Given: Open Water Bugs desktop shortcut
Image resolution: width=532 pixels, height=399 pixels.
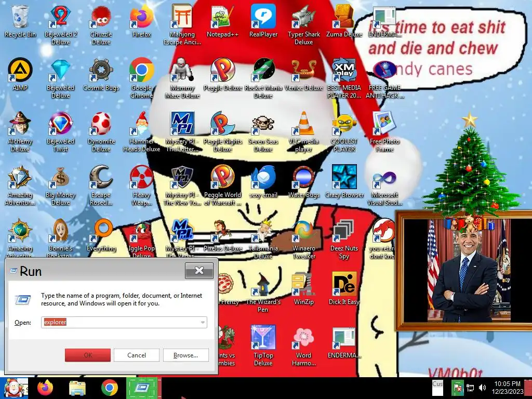Looking at the screenshot, I should tap(303, 181).
